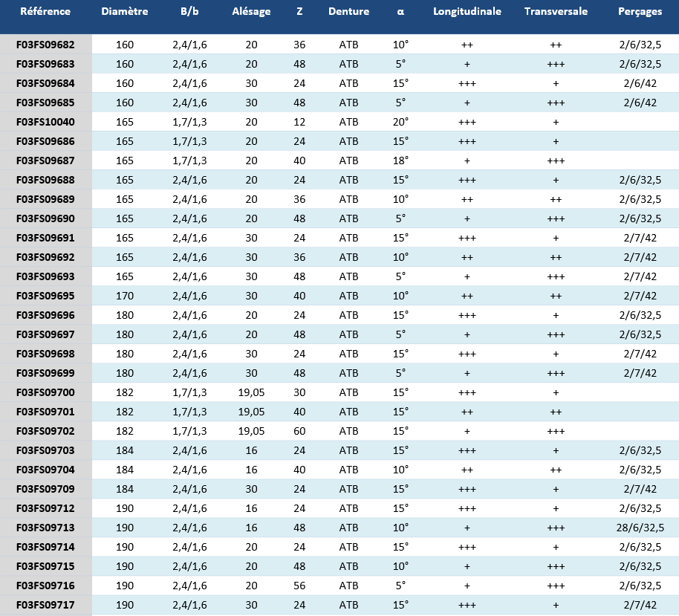
Task: Click the Diamètre column header
Action: click(125, 12)
